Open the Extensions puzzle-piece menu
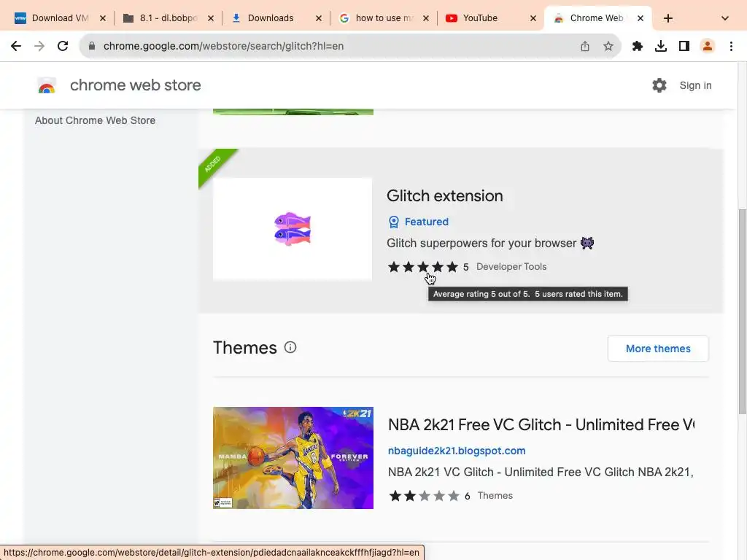747x560 pixels. click(x=638, y=46)
